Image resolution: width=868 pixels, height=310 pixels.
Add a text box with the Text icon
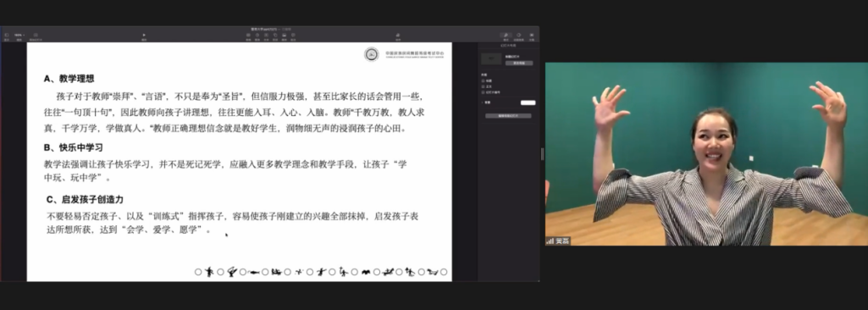pos(266,35)
